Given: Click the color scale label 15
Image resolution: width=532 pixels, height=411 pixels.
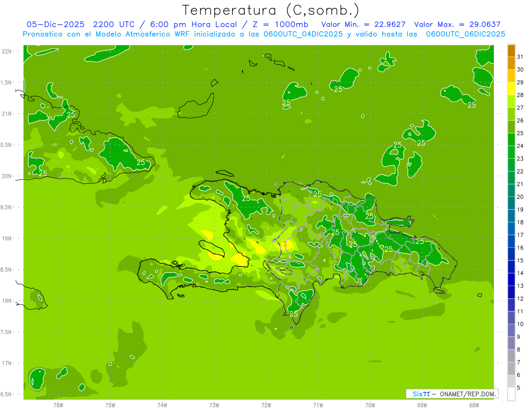Looking at the screenshot, I should tap(520, 261).
